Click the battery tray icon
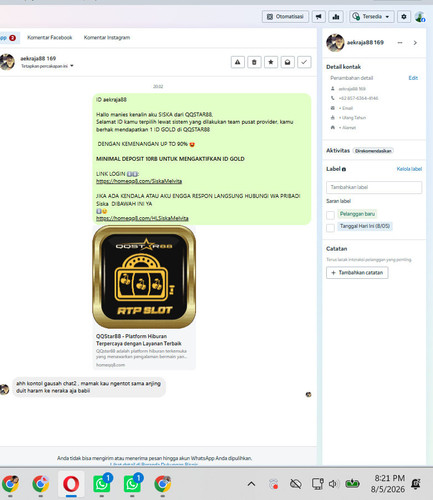433x500 pixels. [x=352, y=483]
